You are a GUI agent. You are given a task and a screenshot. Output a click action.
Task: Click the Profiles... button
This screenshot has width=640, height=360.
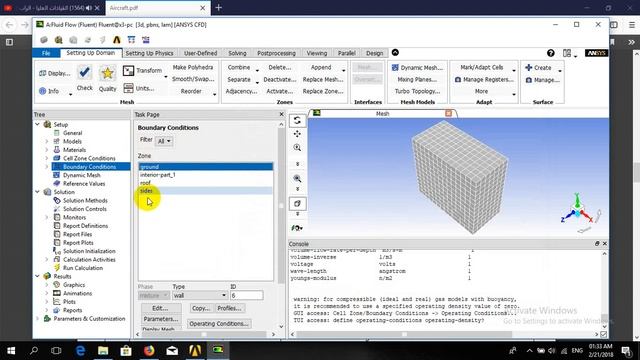tap(229, 308)
